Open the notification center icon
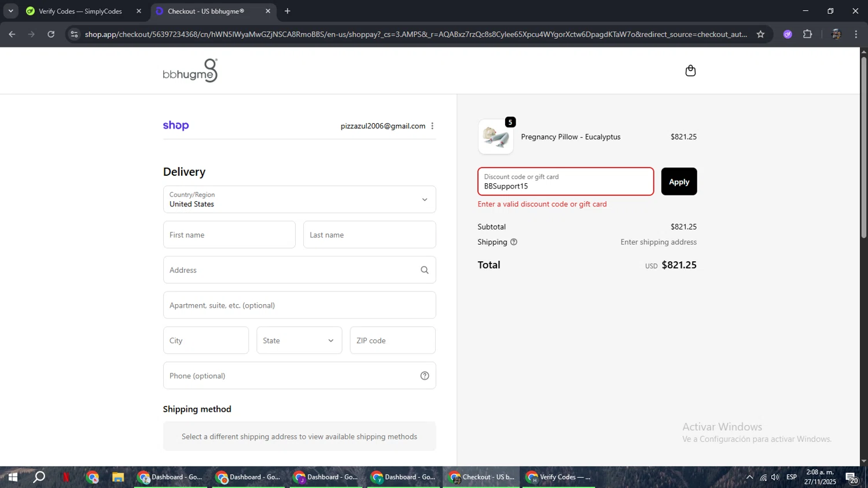This screenshot has height=488, width=868. pyautogui.click(x=852, y=478)
